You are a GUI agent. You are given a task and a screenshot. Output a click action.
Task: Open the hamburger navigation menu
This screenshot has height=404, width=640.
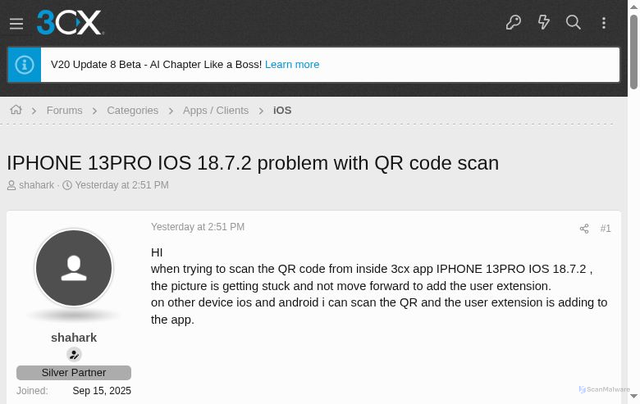(x=16, y=24)
